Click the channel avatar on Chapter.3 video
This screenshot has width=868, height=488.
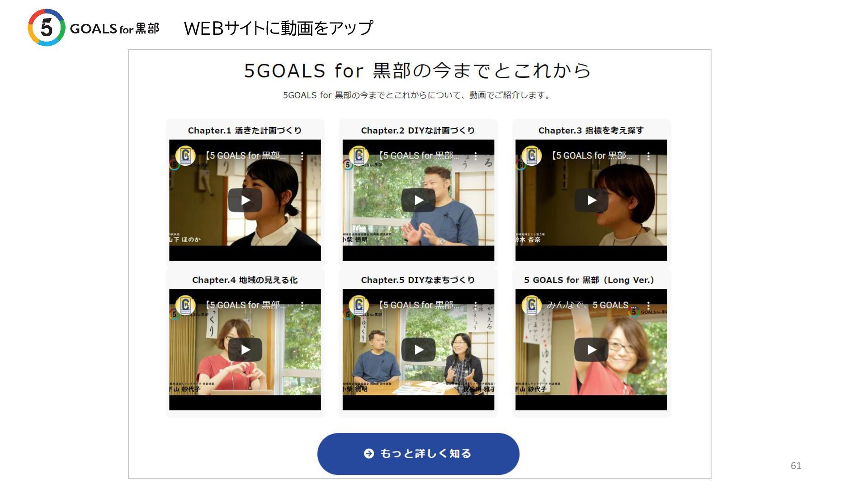[x=532, y=156]
